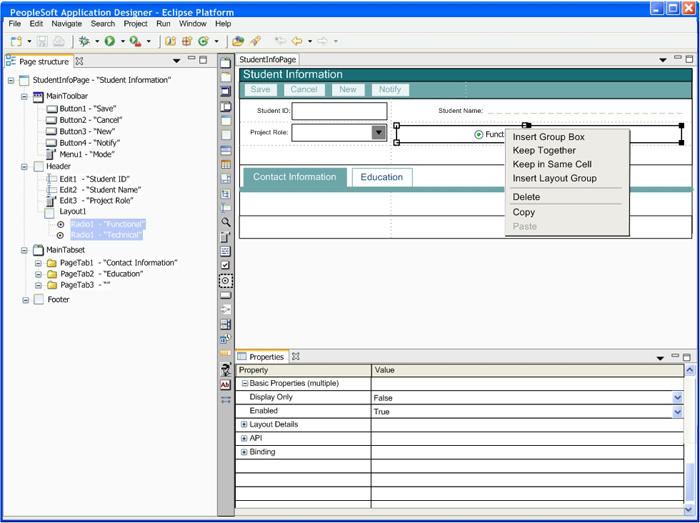Select the tabset tool at palette top
Viewport: 700px width, 523px height.
pos(226,63)
